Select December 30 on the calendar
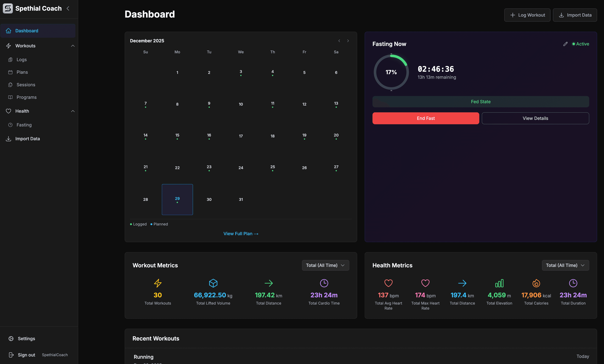Screen dimensions: 604x364 click(x=209, y=199)
